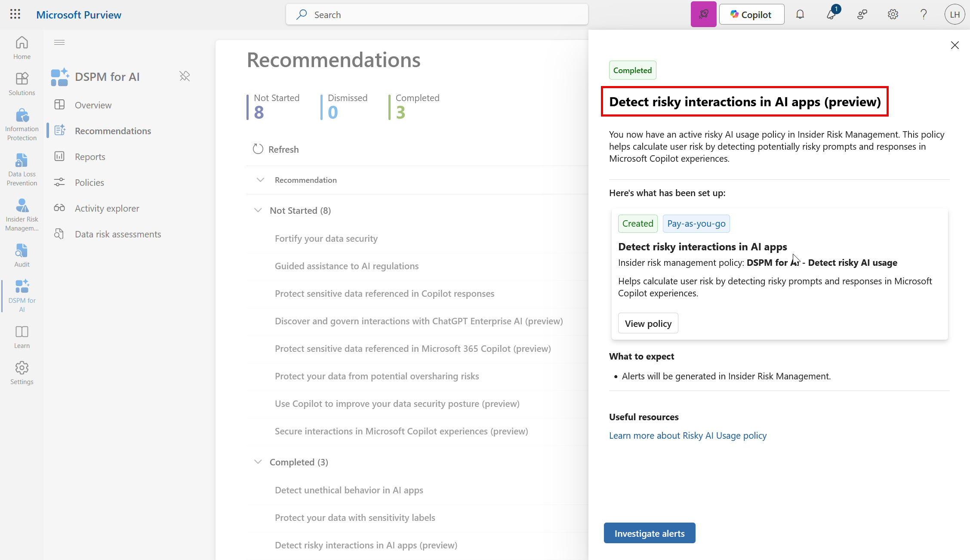Open Learn in left rail
Screen dimensions: 970x560
(22, 337)
